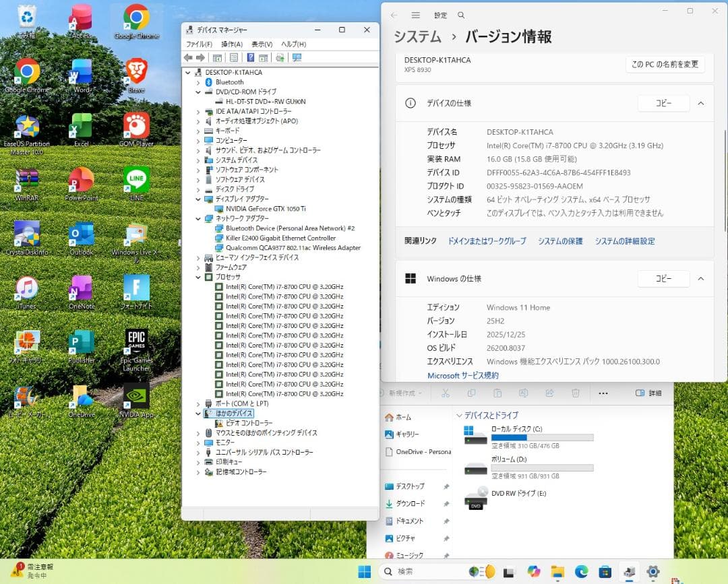Click the blue help icon in Device Manager toolbar
This screenshot has width=728, height=584.
250,57
